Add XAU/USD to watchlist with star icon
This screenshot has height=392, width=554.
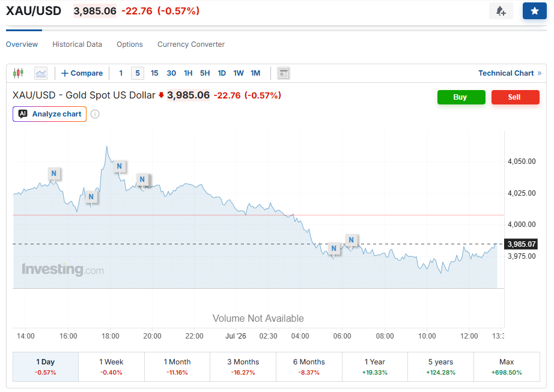(x=535, y=11)
